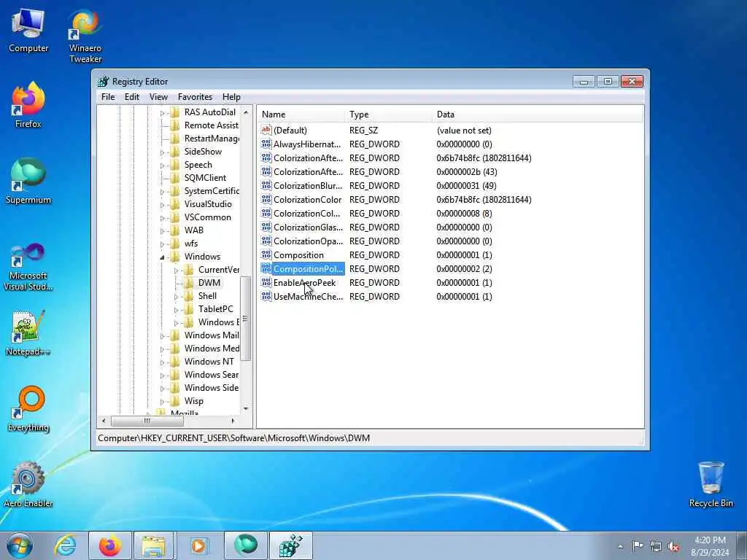The image size is (747, 560).
Task: Select the ColorizationColor value
Action: click(x=307, y=200)
